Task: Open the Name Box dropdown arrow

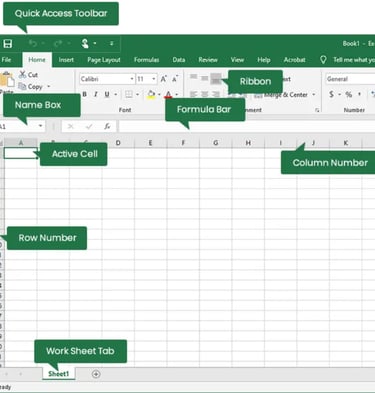Action: pyautogui.click(x=40, y=126)
